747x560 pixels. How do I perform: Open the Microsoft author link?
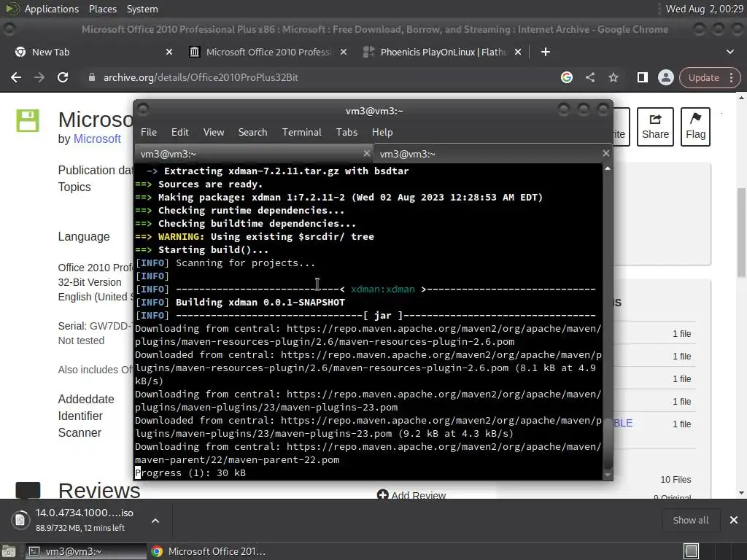click(x=97, y=139)
